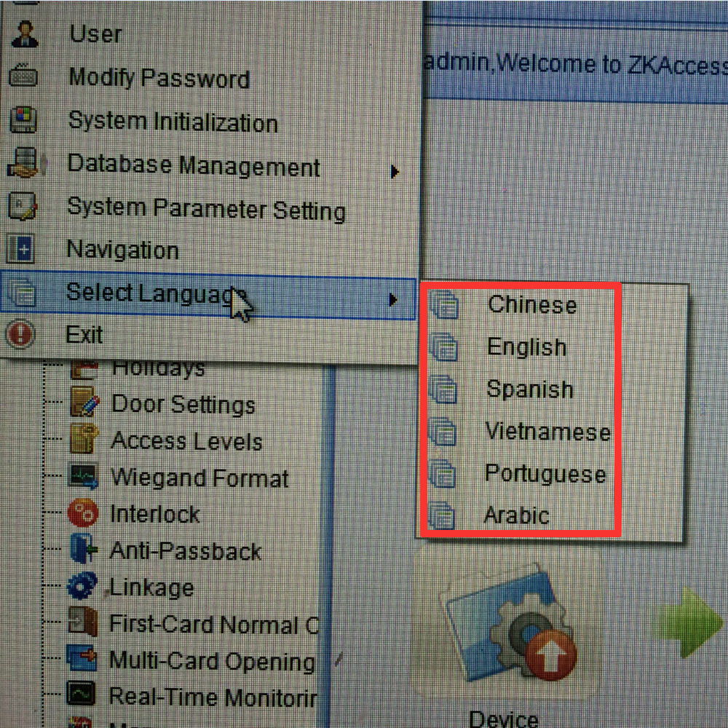Click the User menu icon
The image size is (728, 728).
point(25,34)
